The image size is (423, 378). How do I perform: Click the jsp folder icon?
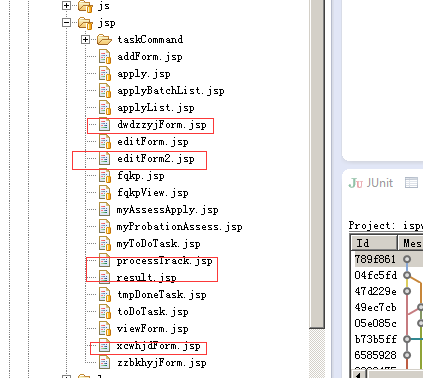tap(85, 23)
